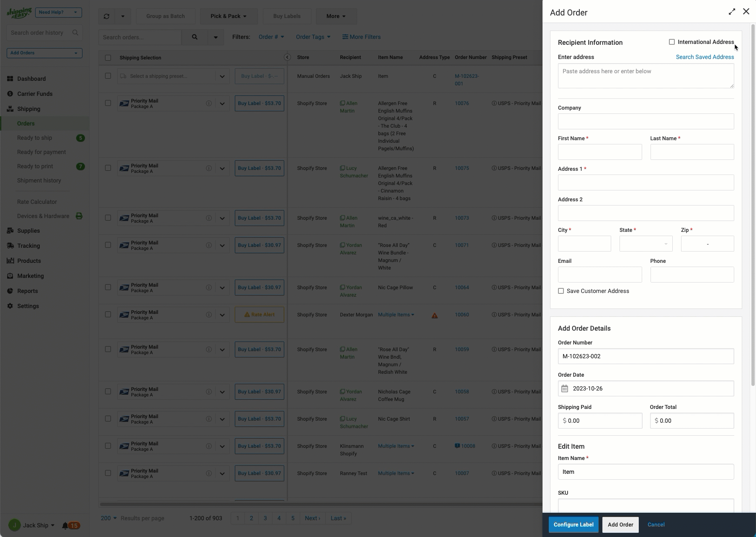Open Rate Calculator in sidebar
This screenshot has width=756, height=537.
coord(37,202)
